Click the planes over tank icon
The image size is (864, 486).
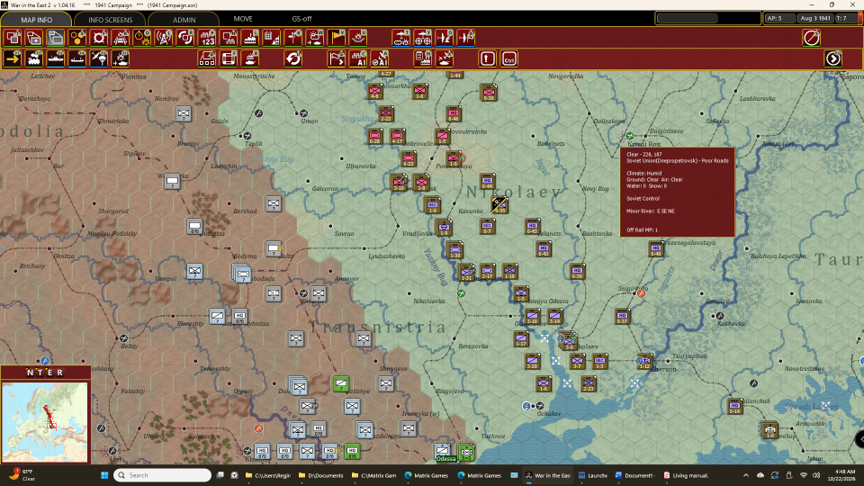(444, 58)
